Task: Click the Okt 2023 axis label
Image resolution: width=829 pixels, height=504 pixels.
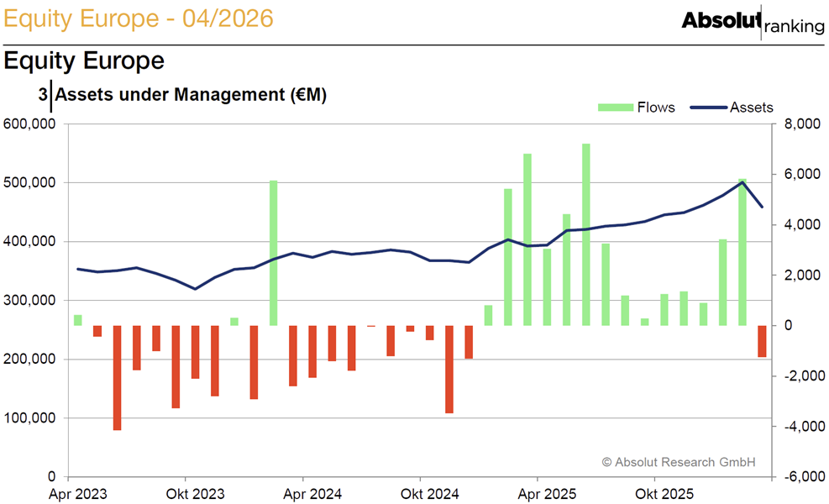Action: pyautogui.click(x=195, y=494)
